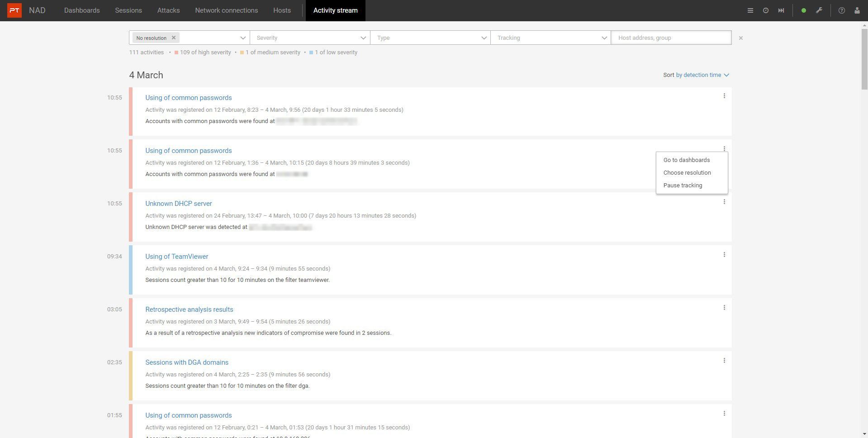This screenshot has height=438, width=868.
Task: Click the 02:35 timestamp
Action: [114, 362]
